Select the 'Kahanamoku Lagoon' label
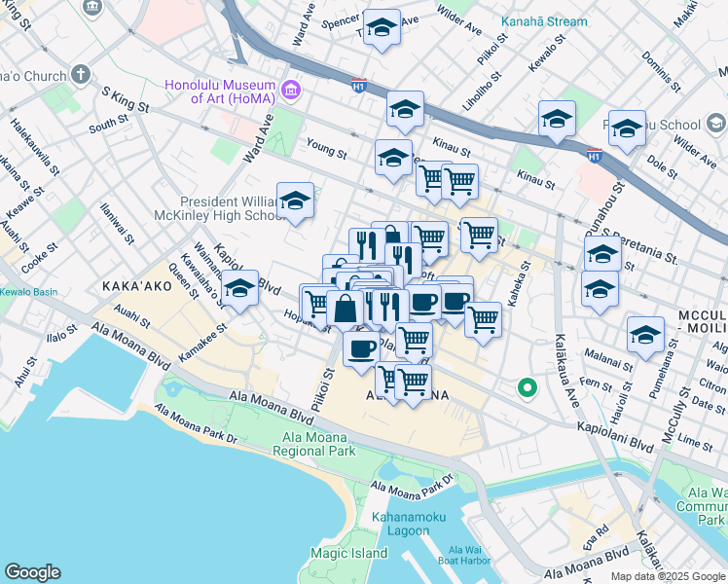This screenshot has width=728, height=584. [x=409, y=524]
